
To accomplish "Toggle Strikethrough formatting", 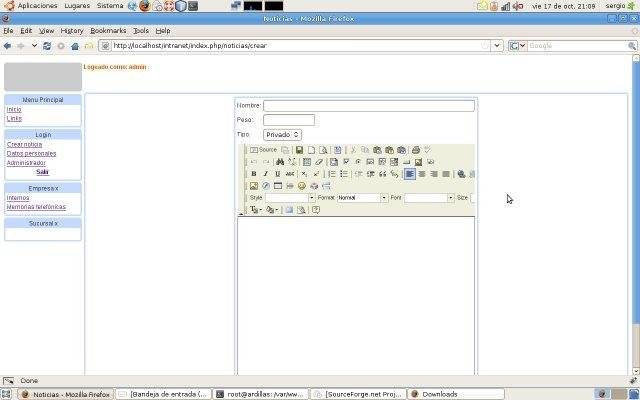I will [x=290, y=174].
